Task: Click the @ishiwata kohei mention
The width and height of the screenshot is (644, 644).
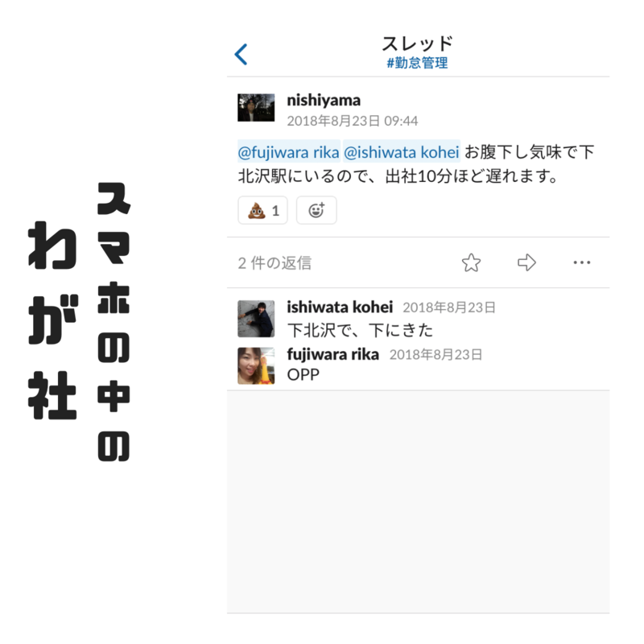Action: (401, 152)
